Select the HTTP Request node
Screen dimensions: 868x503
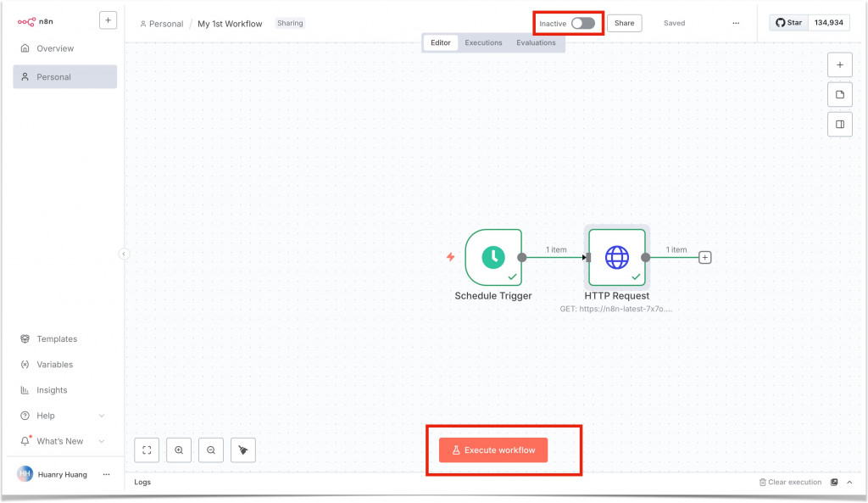(x=617, y=257)
